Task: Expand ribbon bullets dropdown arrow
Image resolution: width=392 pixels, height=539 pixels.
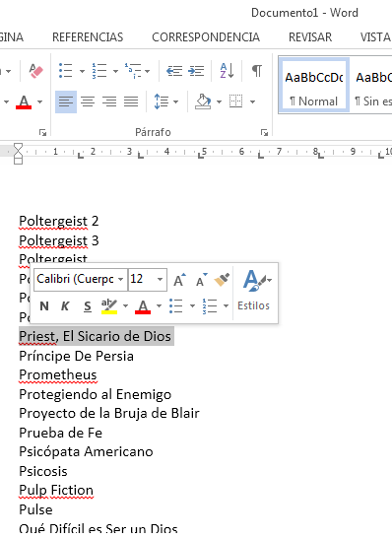Action: pos(82,71)
